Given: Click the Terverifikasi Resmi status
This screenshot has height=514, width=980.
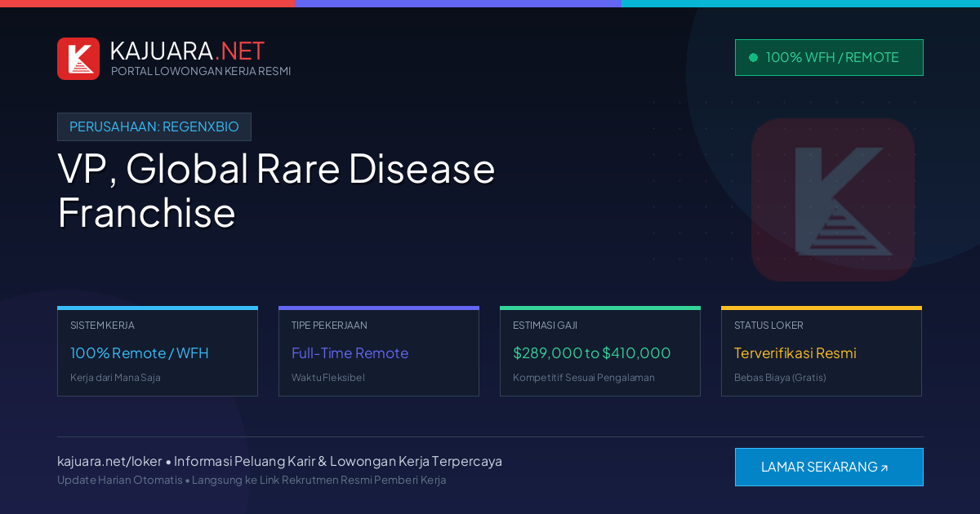Looking at the screenshot, I should pyautogui.click(x=795, y=353).
